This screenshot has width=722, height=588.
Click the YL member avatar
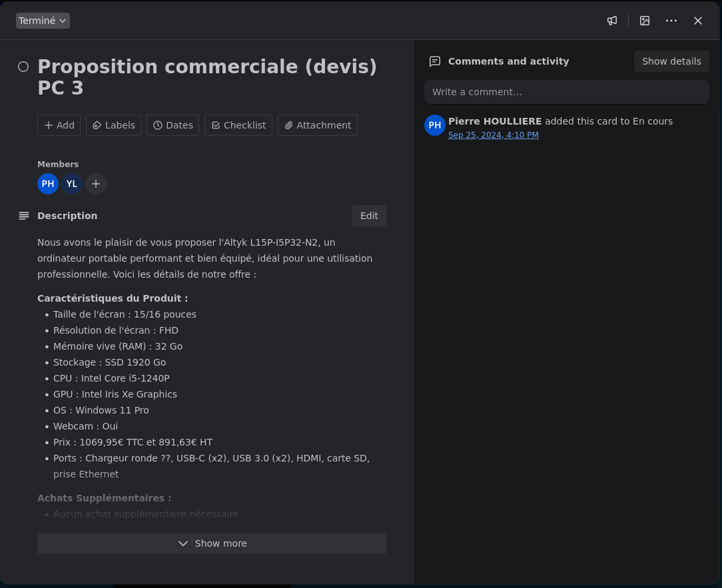click(x=72, y=184)
